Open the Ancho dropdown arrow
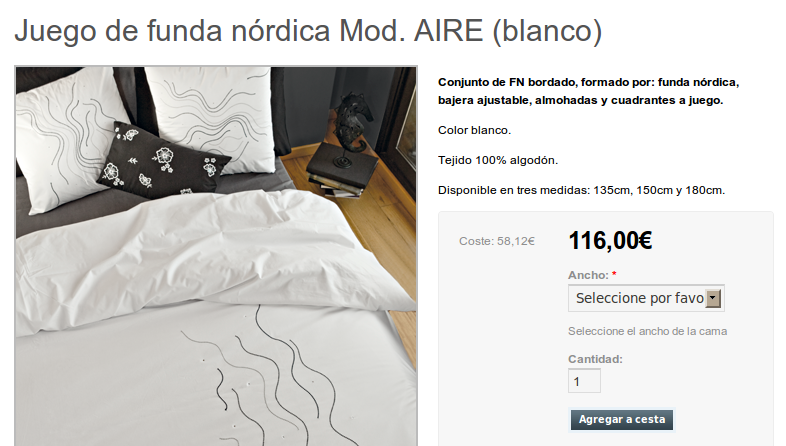Image resolution: width=786 pixels, height=446 pixels. pos(713,298)
